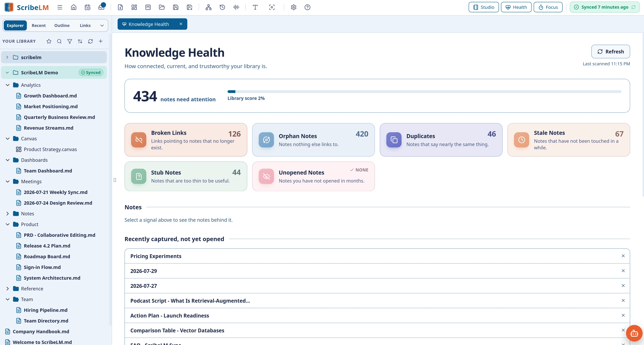Image resolution: width=644 pixels, height=345 pixels.
Task: Dismiss Action Plan - Launch Readiness row
Action: 623,315
